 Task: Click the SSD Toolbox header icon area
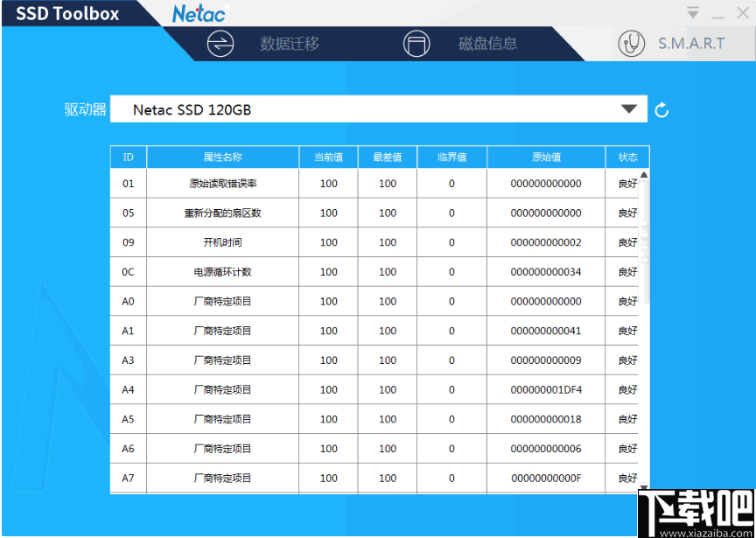pos(66,13)
